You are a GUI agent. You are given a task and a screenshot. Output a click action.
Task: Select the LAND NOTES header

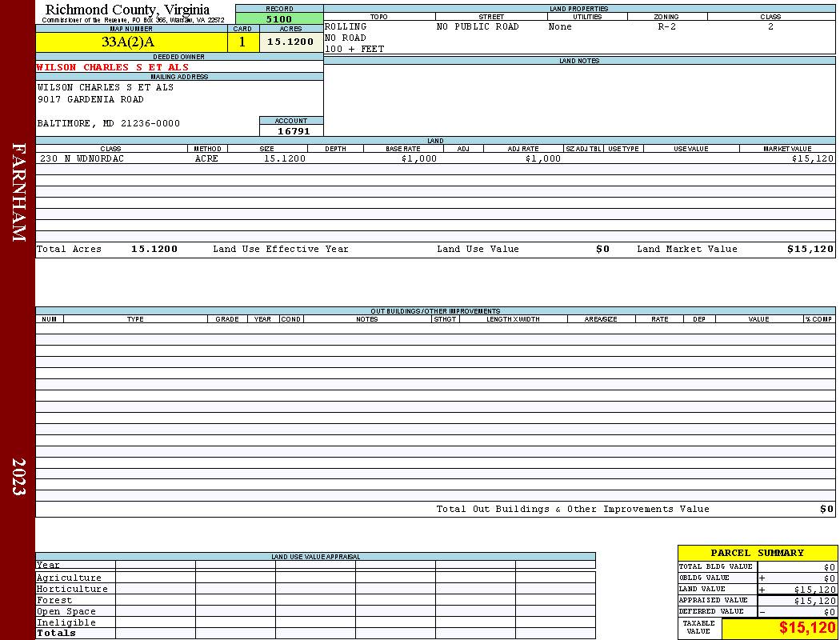coord(579,61)
